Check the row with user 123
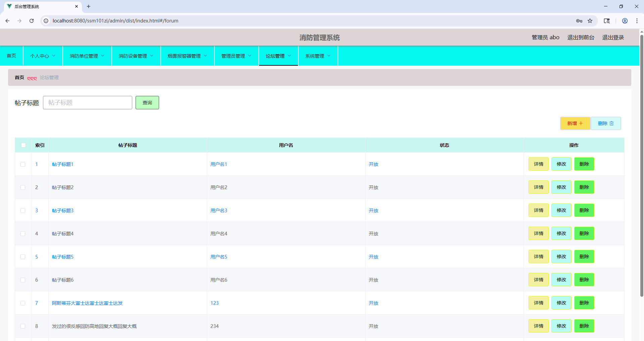 pyautogui.click(x=23, y=303)
